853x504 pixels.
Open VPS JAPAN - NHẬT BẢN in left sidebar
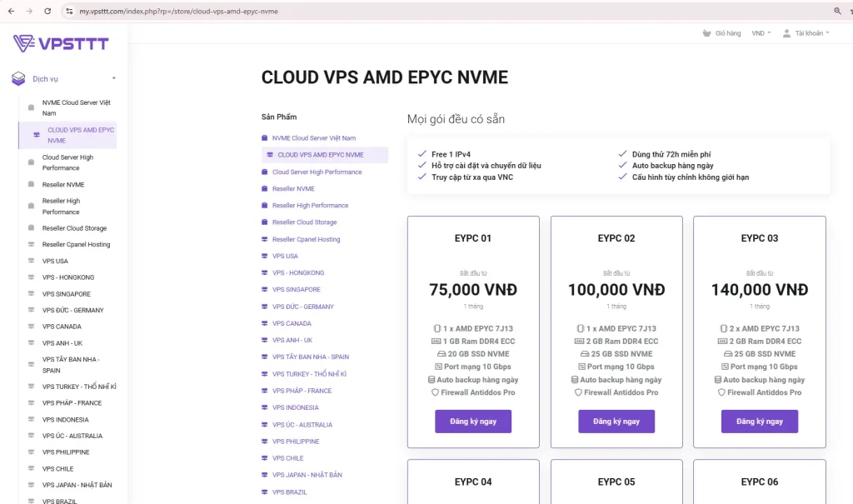point(77,485)
